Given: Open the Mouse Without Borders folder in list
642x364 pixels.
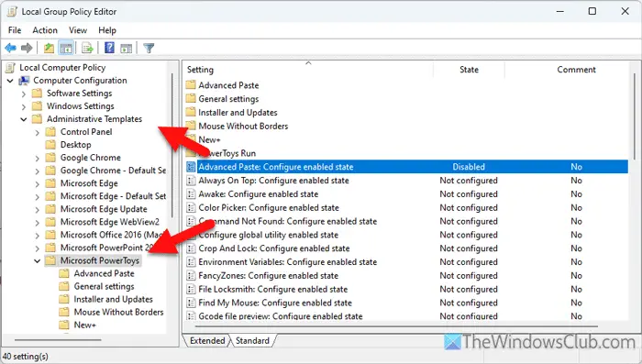Looking at the screenshot, I should point(243,127).
